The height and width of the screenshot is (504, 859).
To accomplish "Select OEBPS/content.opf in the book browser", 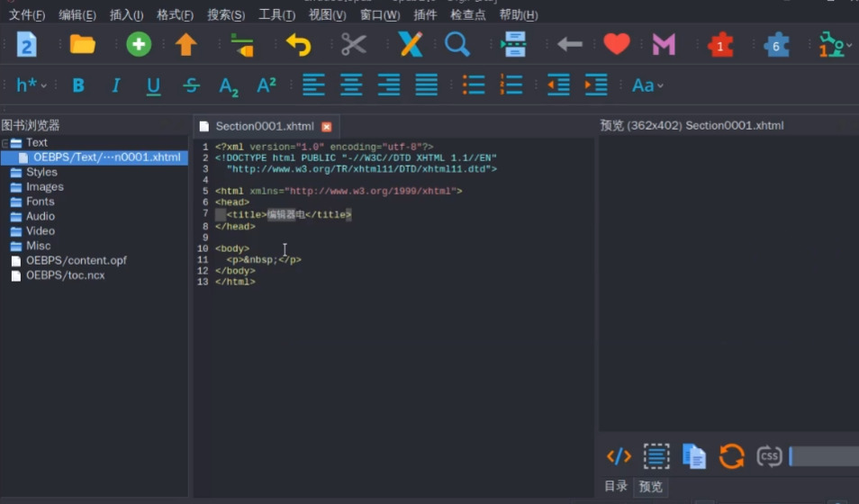I will (77, 260).
